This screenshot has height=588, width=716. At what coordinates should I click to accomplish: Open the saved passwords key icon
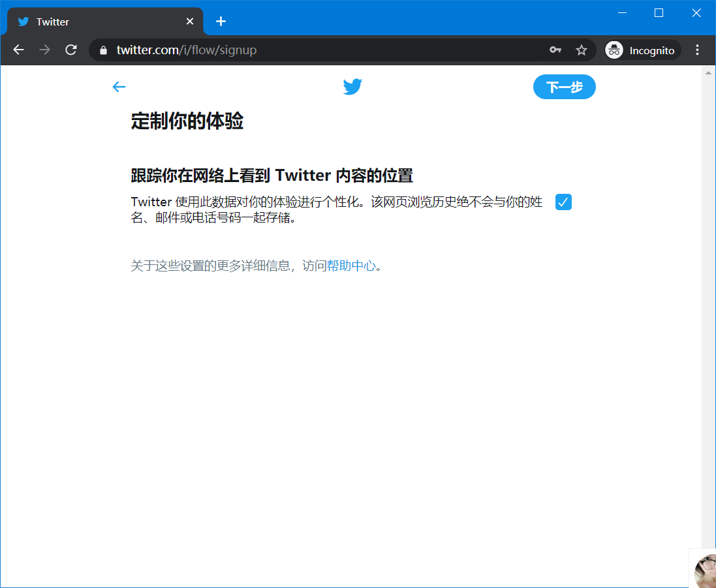click(x=555, y=50)
